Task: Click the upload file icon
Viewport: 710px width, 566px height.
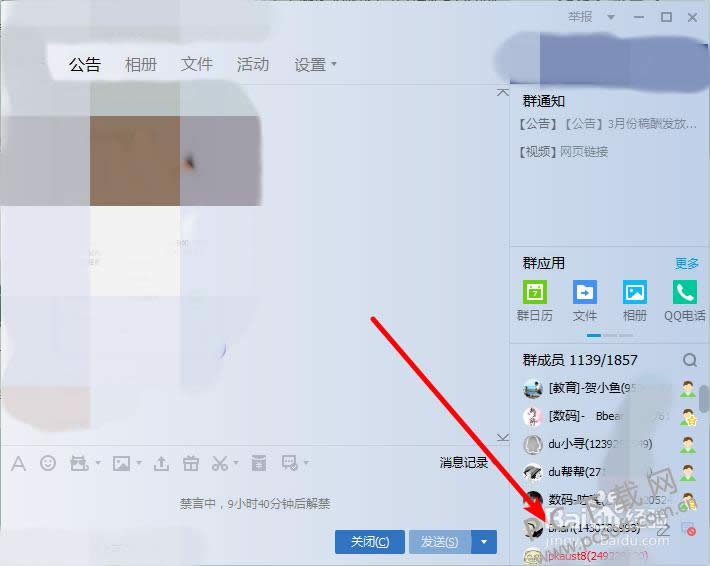Action: (x=161, y=463)
